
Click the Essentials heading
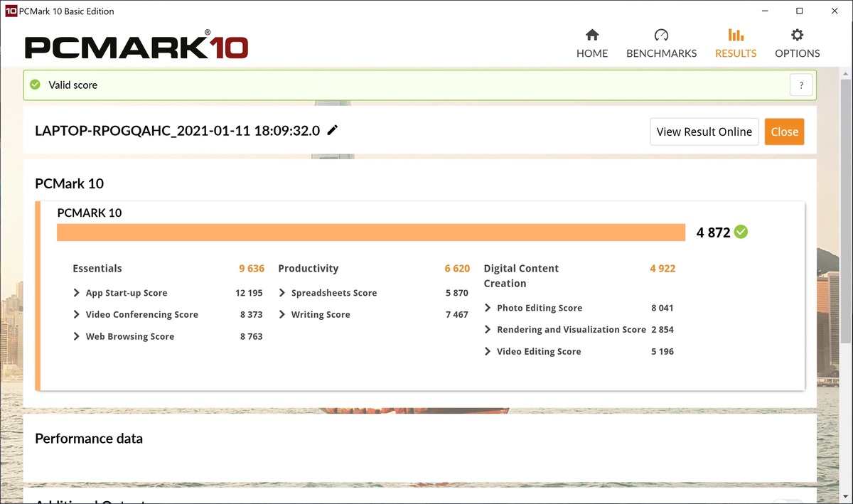97,269
